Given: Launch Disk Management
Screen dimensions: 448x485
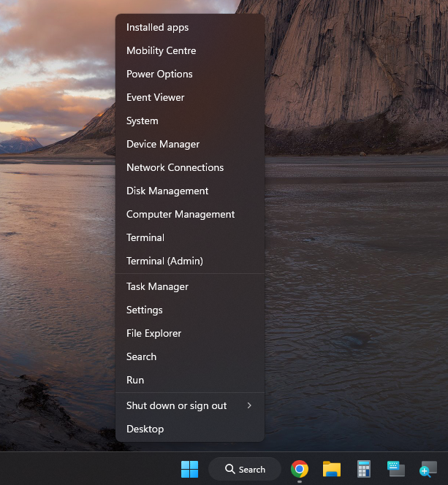Looking at the screenshot, I should click(190, 191).
